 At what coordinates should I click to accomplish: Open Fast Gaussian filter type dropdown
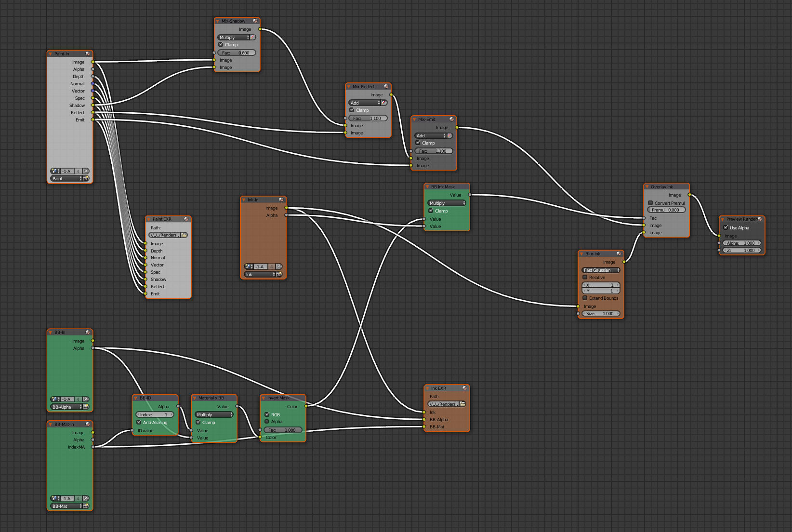point(601,270)
